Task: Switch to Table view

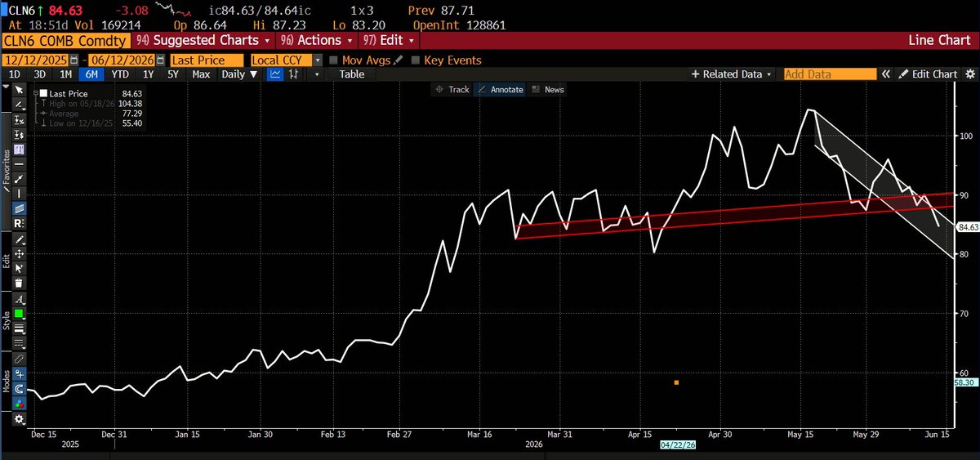Action: (x=352, y=74)
